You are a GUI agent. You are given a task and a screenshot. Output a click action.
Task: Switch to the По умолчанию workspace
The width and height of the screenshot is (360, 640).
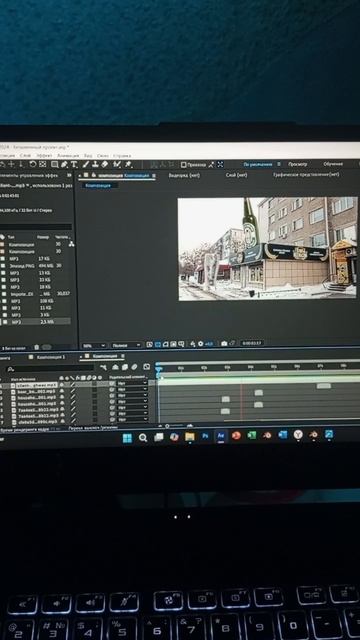pyautogui.click(x=258, y=164)
